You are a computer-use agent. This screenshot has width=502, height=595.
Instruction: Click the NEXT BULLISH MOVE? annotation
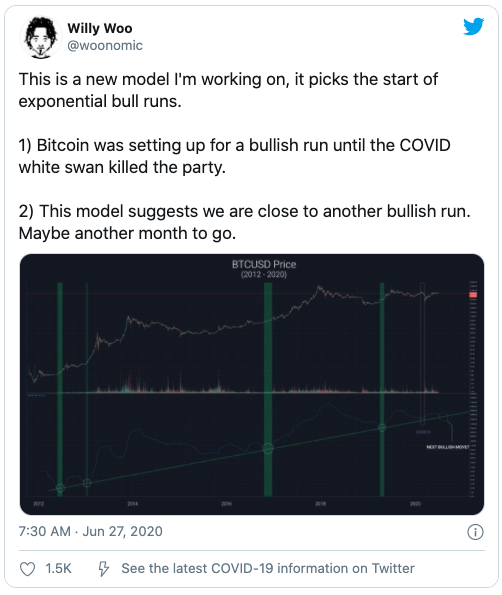pyautogui.click(x=448, y=447)
